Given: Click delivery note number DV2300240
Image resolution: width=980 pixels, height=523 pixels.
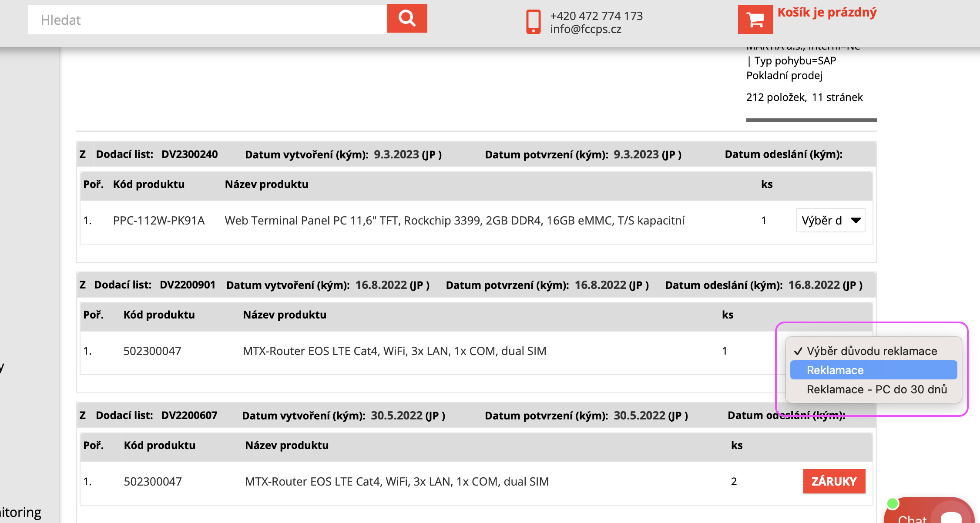Looking at the screenshot, I should point(189,154).
